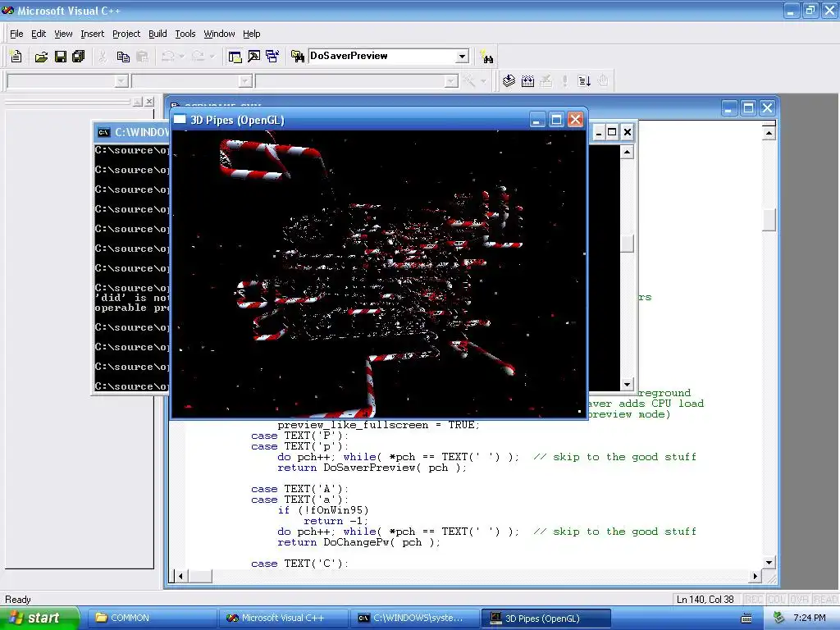Click the console window's C:\ title icon
Screen dimensions: 840x630
point(103,132)
